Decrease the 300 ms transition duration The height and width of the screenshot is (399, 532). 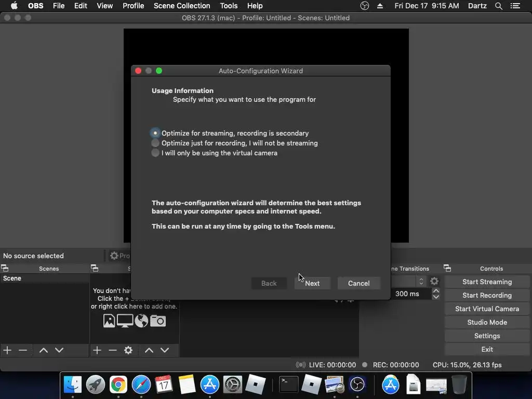click(x=436, y=297)
